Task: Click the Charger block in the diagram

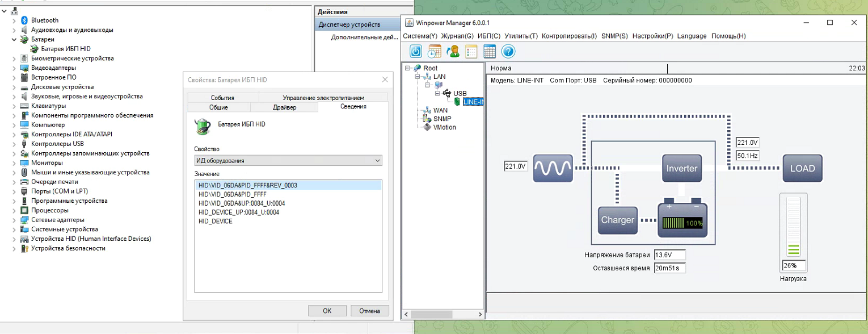Action: [x=617, y=220]
